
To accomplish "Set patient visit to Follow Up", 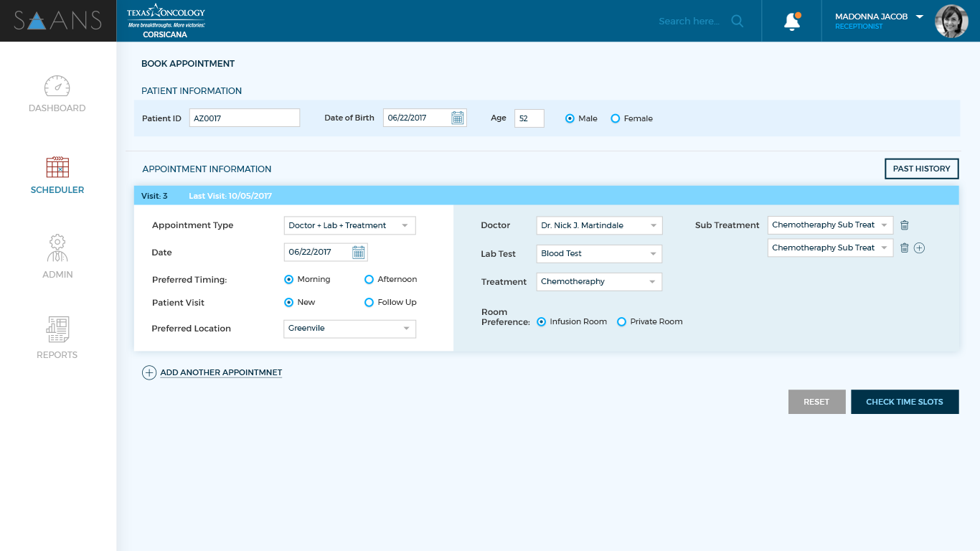I will click(x=369, y=303).
